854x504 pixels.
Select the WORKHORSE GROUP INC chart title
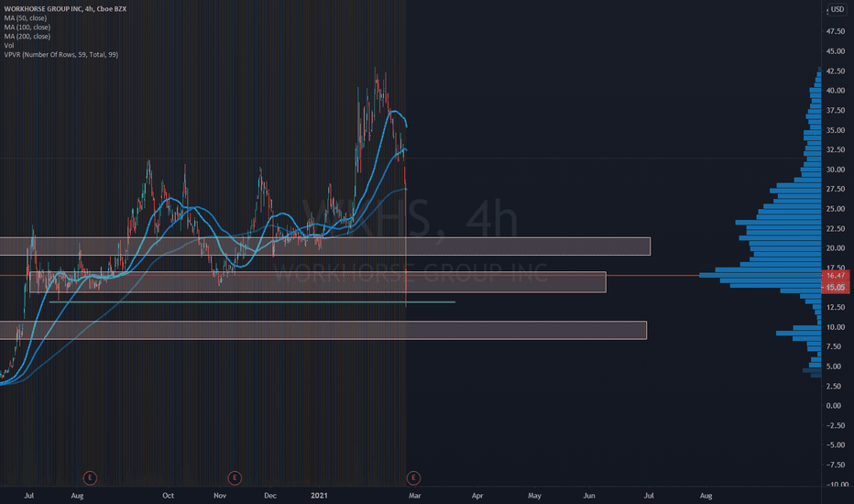pyautogui.click(x=65, y=9)
